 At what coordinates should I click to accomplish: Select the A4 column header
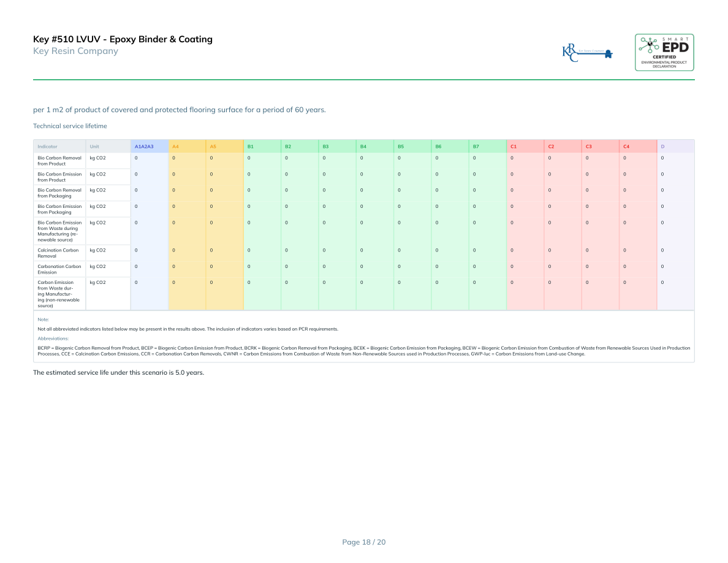click(176, 147)
